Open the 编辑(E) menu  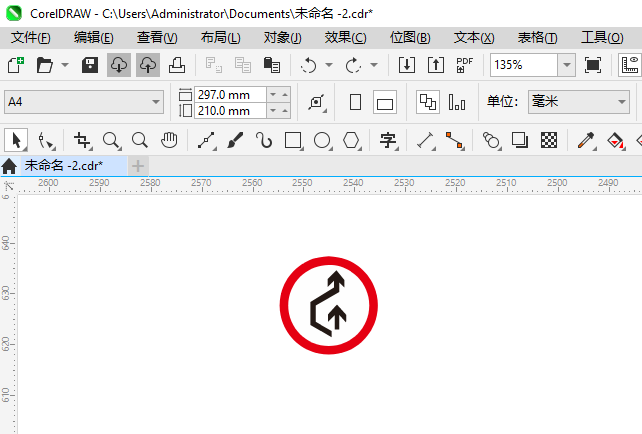(x=94, y=38)
